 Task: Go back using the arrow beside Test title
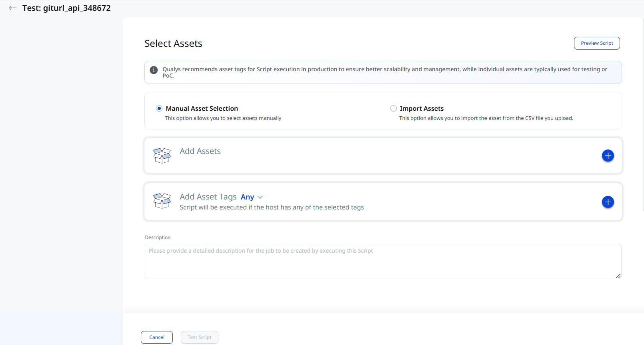point(13,8)
